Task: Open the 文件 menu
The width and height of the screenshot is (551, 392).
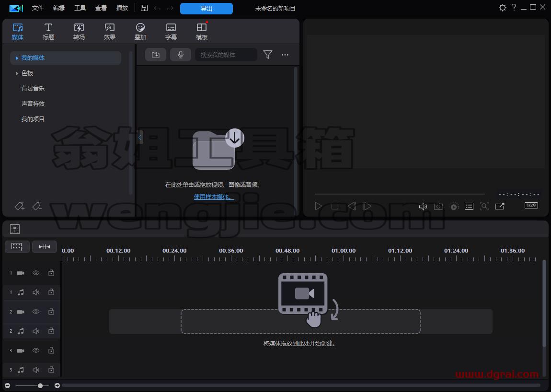Action: [37, 8]
